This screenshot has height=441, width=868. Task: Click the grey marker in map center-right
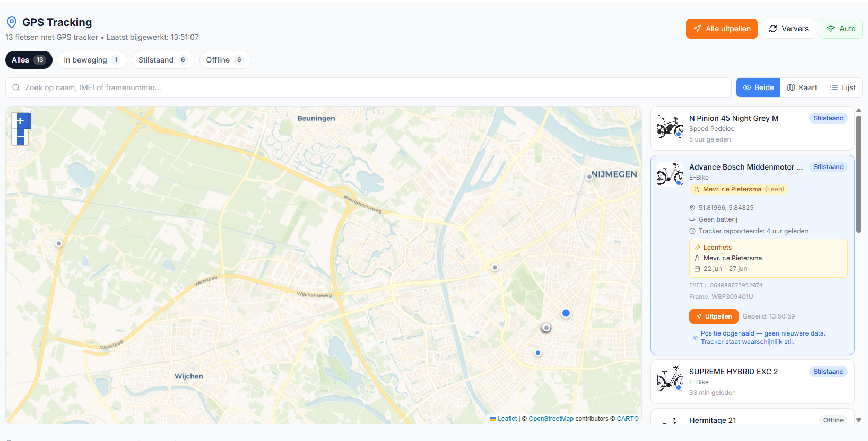click(495, 268)
